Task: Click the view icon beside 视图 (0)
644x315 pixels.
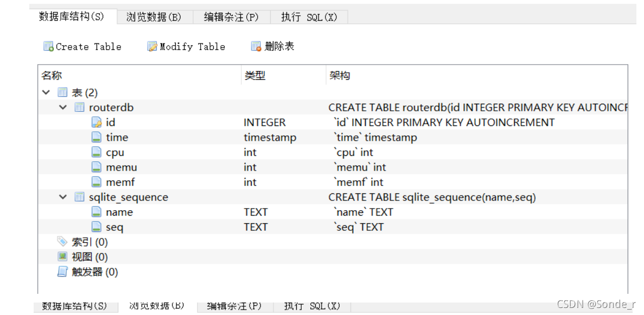Action: 61,256
